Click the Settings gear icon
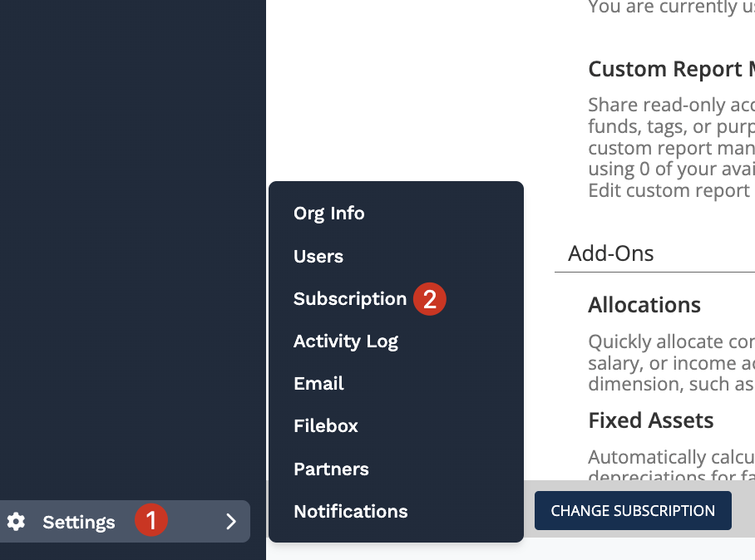755x560 pixels. click(x=17, y=522)
